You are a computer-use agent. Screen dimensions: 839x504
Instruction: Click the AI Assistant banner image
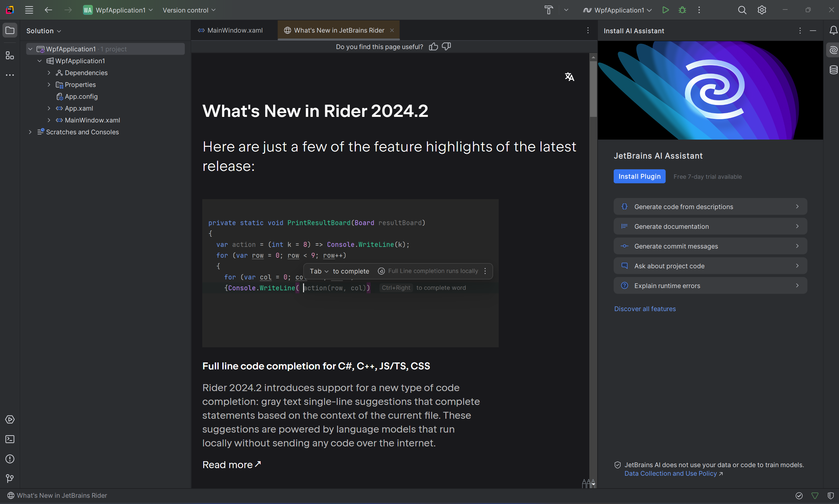710,90
